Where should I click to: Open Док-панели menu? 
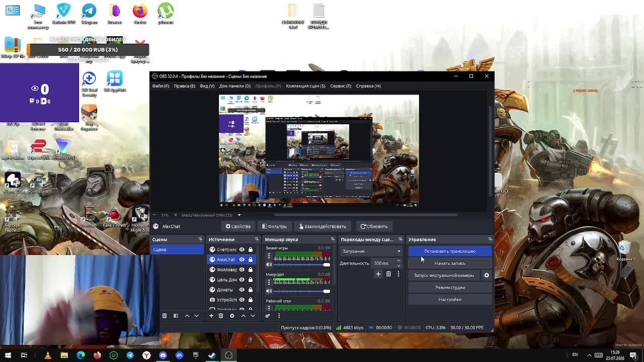[234, 86]
